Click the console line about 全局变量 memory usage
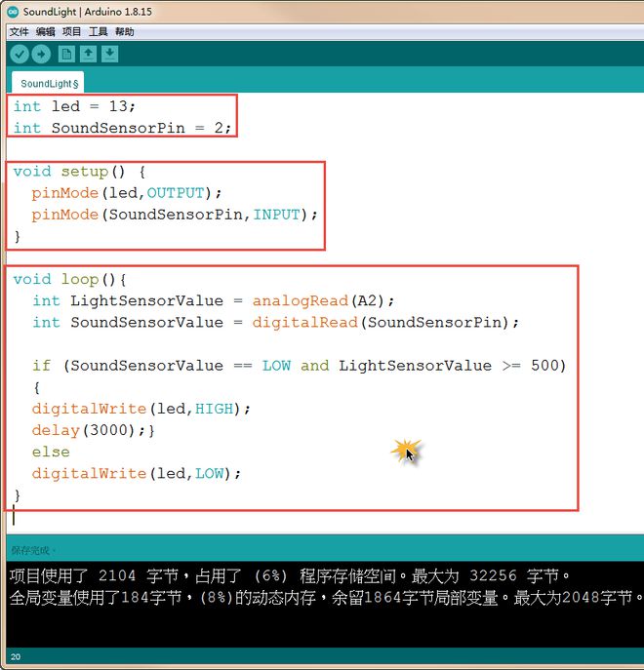This screenshot has height=670, width=644. (x=326, y=598)
